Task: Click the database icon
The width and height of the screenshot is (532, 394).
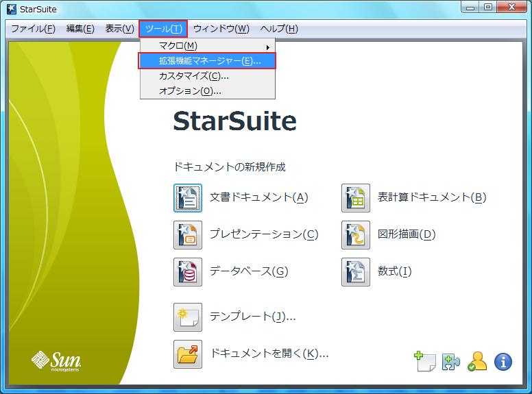Action: [x=188, y=272]
